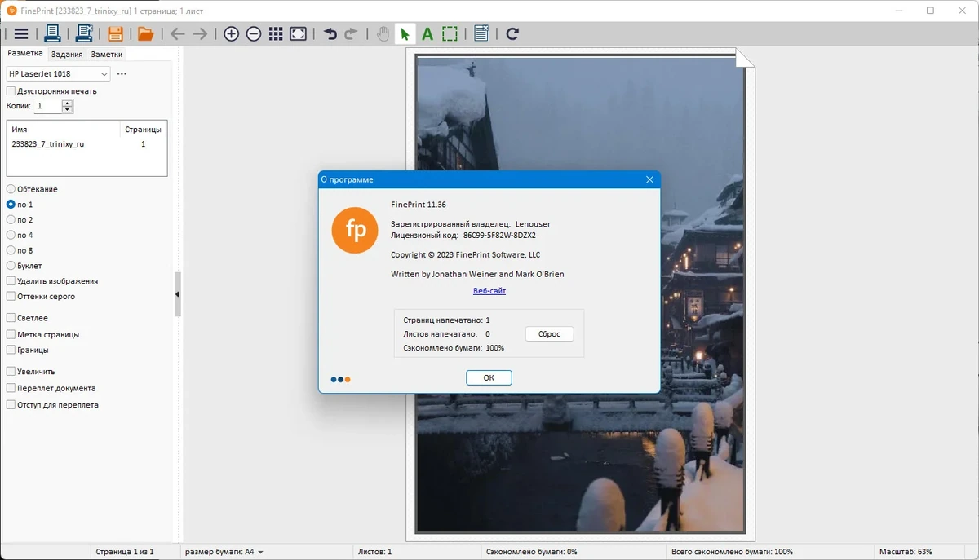Switch to the Задания tab
Image resolution: width=979 pixels, height=560 pixels.
point(66,54)
